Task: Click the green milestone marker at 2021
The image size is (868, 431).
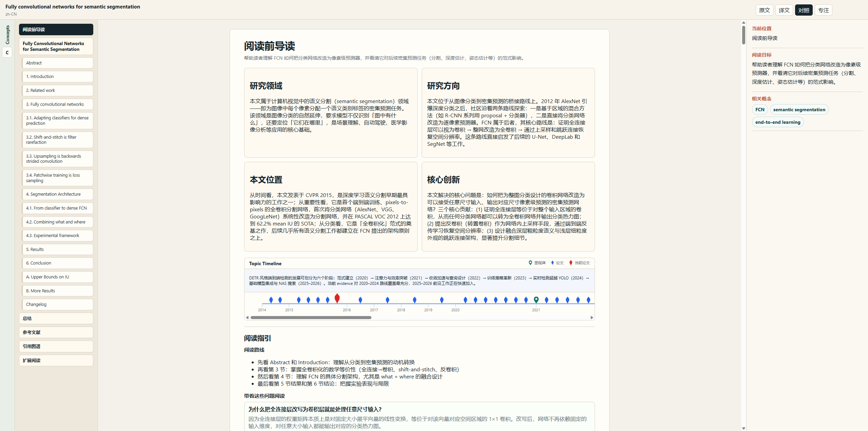Action: (536, 300)
